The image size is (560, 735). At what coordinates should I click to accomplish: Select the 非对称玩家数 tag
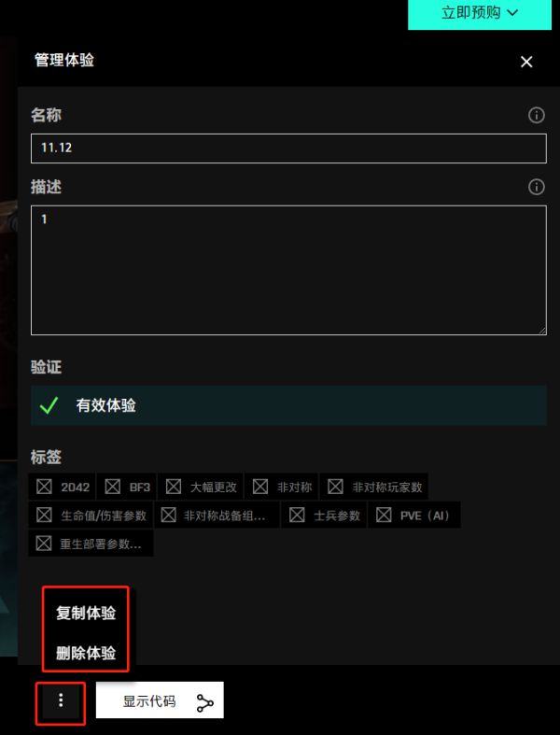point(335,487)
